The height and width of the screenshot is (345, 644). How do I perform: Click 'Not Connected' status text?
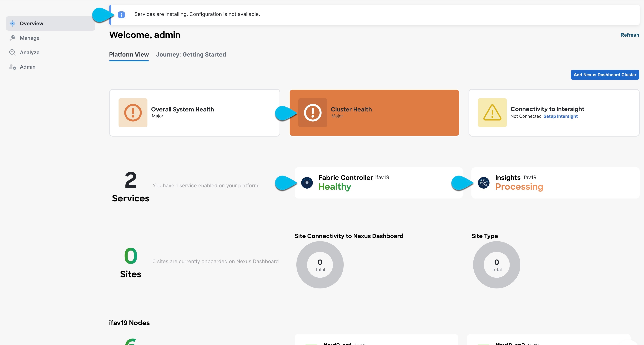click(x=526, y=116)
